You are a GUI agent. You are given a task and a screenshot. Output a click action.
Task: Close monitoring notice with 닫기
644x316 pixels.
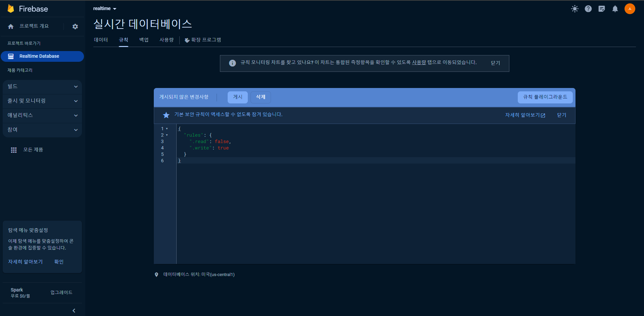496,63
